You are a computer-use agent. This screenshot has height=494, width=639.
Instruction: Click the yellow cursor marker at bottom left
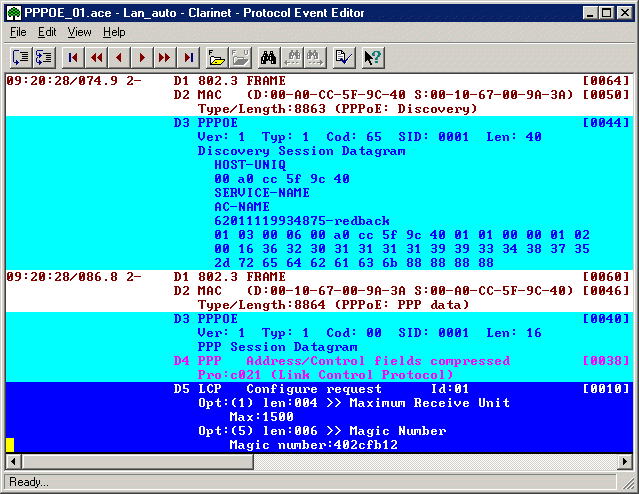click(x=10, y=445)
